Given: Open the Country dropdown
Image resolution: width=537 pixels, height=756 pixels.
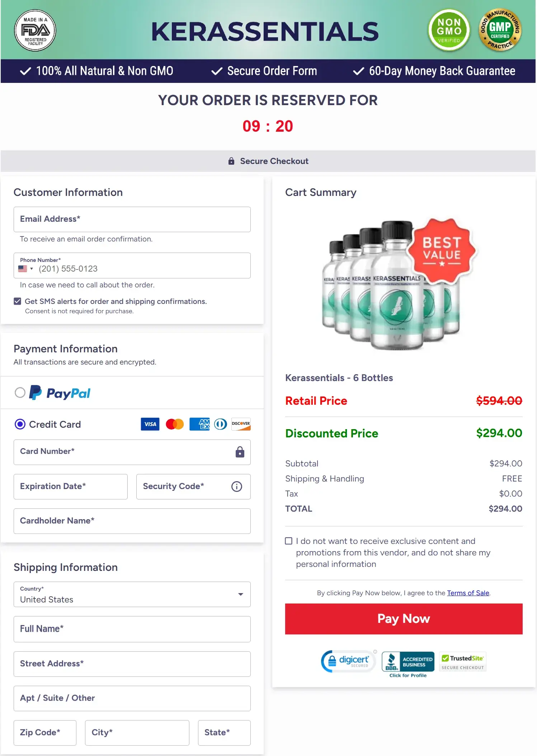Looking at the screenshot, I should tap(241, 595).
